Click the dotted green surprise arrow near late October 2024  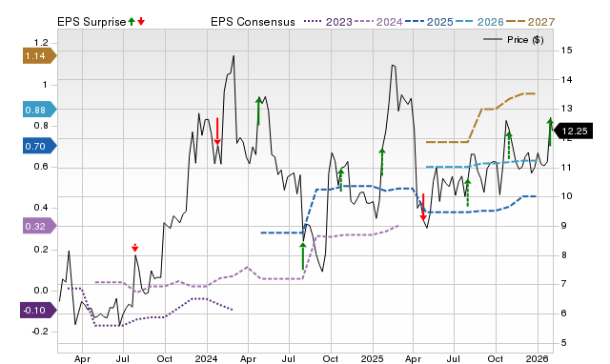tap(341, 180)
